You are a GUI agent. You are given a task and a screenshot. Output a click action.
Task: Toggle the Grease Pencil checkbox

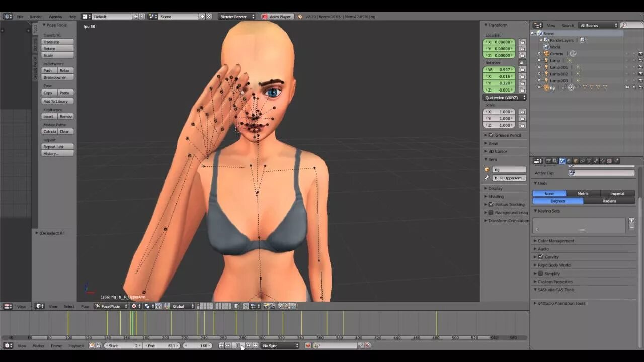point(491,135)
